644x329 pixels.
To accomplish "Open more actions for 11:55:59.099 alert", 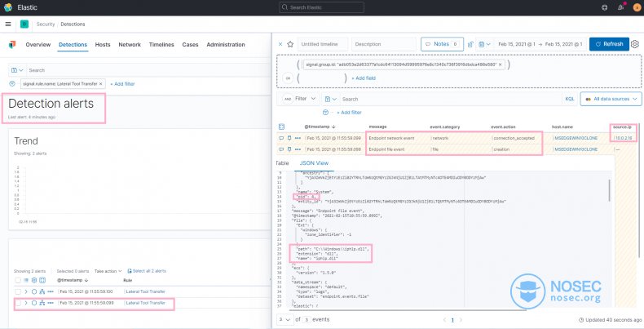I will tap(51, 303).
